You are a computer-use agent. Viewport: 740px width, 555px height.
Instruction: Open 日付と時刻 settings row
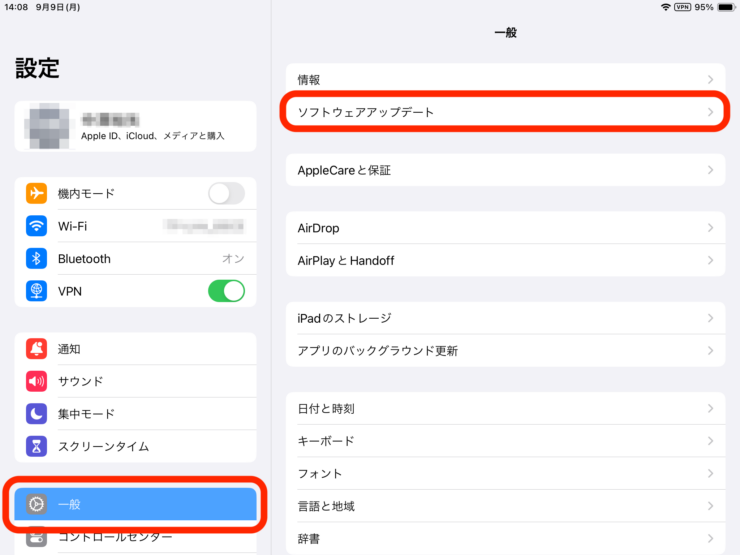pyautogui.click(x=505, y=408)
